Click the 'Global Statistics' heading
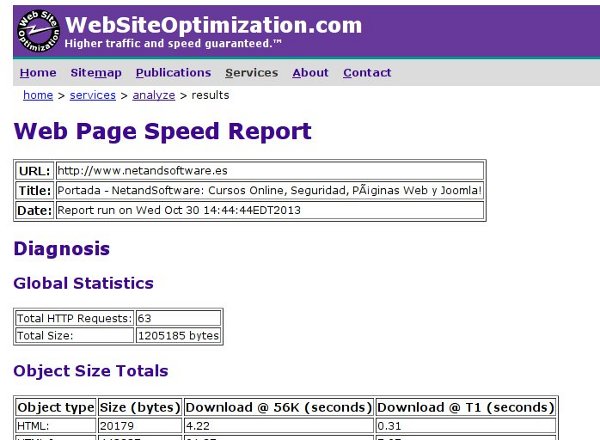 click(83, 284)
